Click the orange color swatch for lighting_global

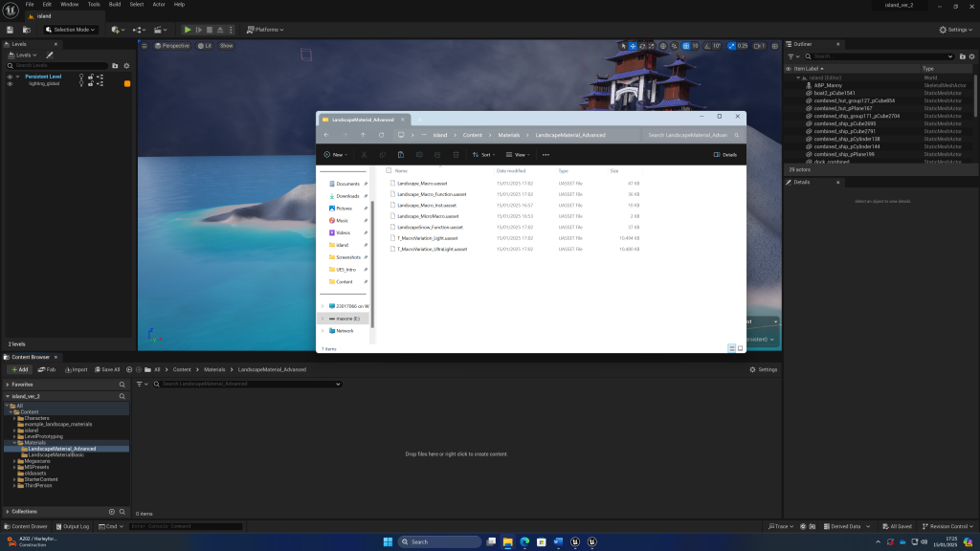click(127, 84)
